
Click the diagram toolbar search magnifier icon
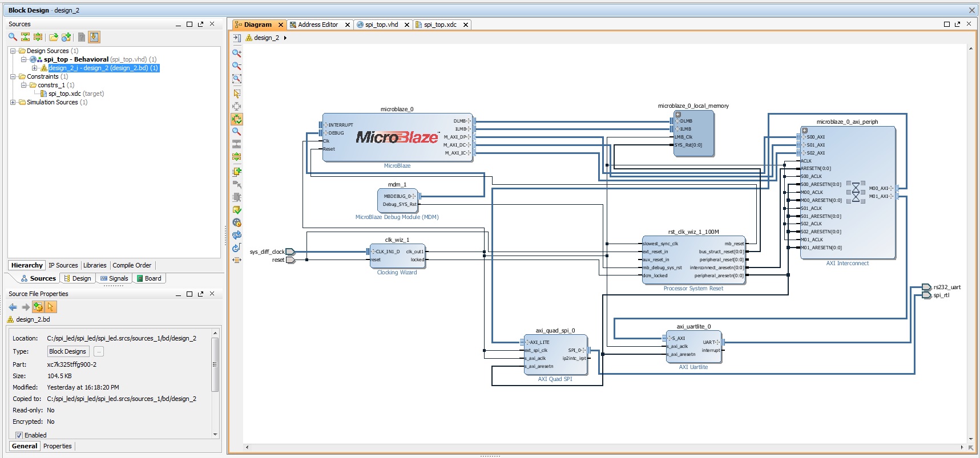[237, 131]
